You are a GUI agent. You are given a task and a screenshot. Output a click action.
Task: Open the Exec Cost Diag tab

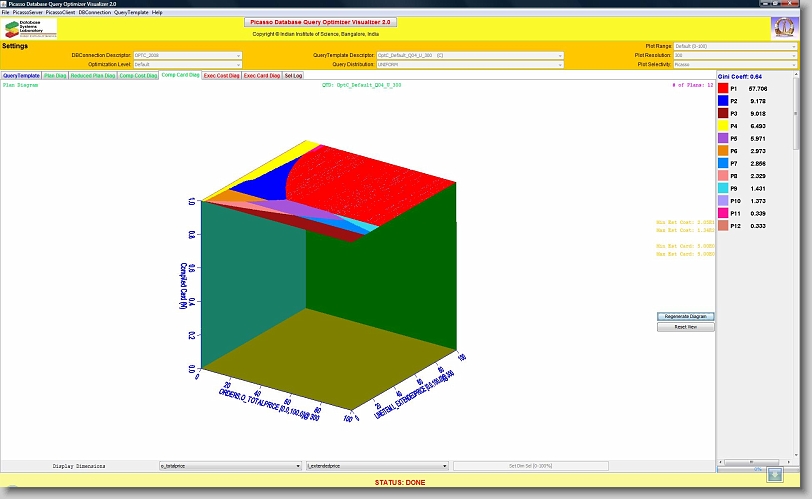[x=221, y=76]
